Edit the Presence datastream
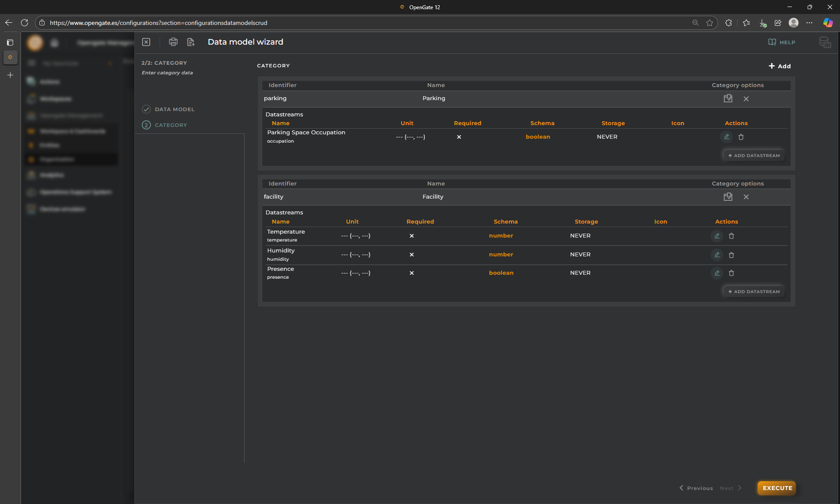 tap(717, 273)
